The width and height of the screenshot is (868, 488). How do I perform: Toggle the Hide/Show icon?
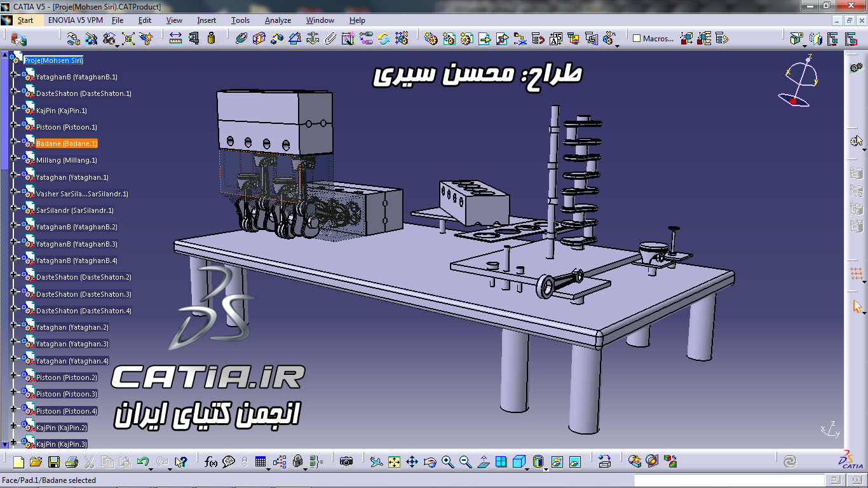tap(557, 462)
